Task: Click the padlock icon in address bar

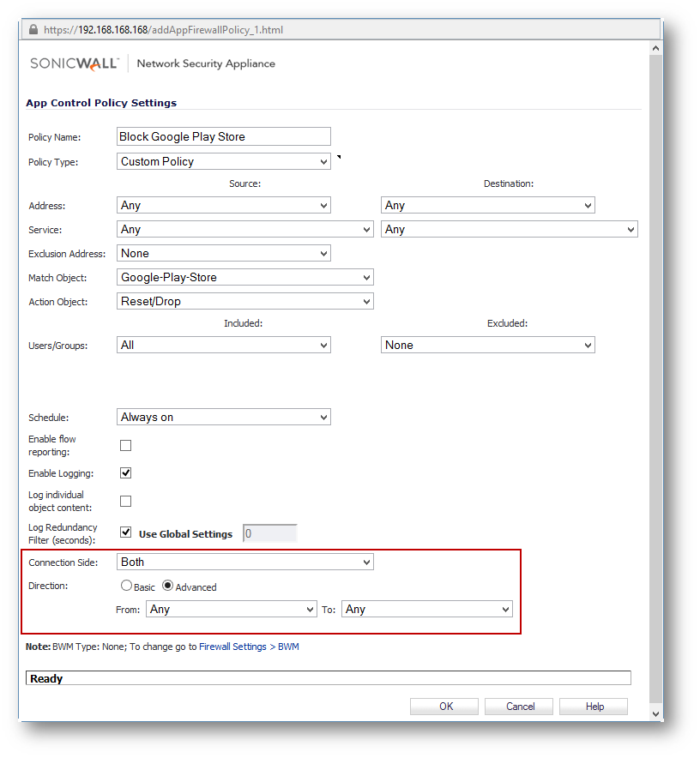Action: click(x=33, y=30)
